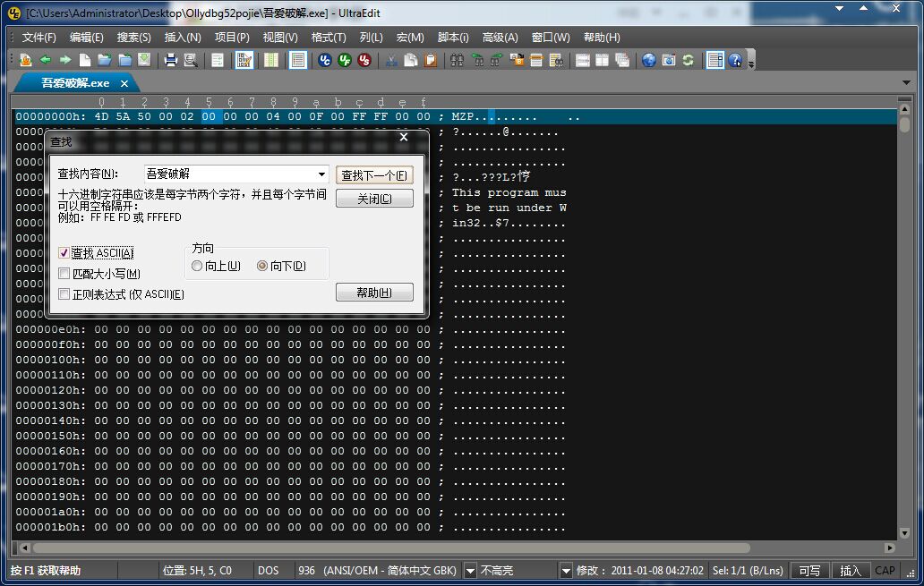Enable the 正则表达式 (仅 ASCII) checkbox

[x=64, y=293]
